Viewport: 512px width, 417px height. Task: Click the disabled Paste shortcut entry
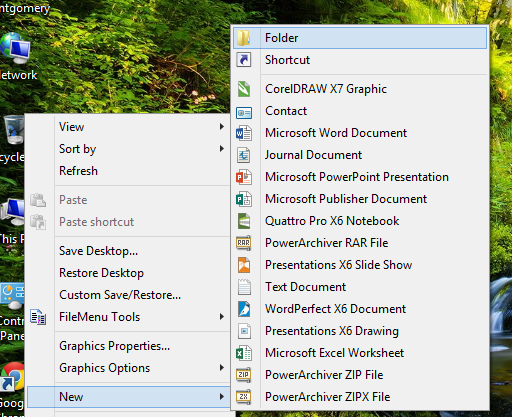[128, 222]
